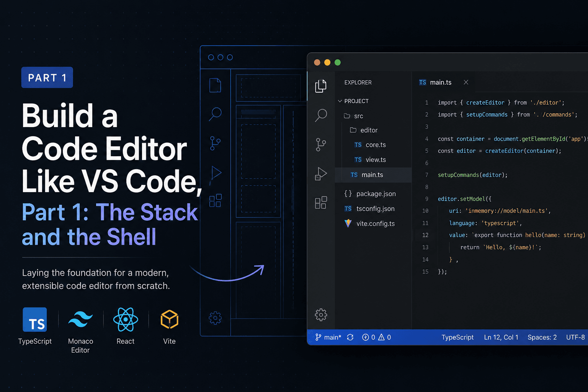The height and width of the screenshot is (392, 588).
Task: Click line number 1 in the gutter
Action: click(x=427, y=103)
